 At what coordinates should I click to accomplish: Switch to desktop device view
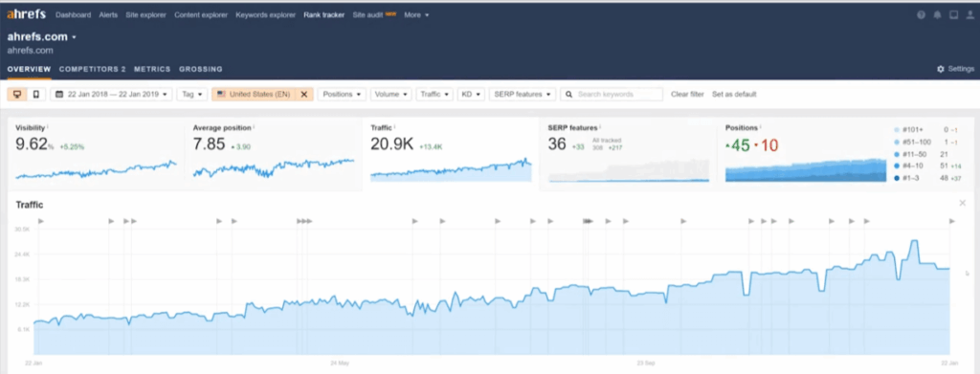click(17, 95)
